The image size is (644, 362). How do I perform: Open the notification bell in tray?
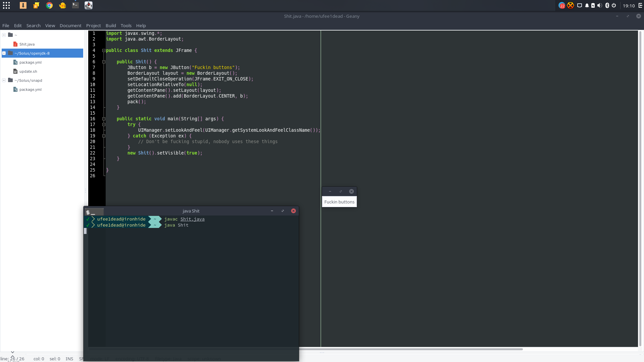[x=587, y=5]
